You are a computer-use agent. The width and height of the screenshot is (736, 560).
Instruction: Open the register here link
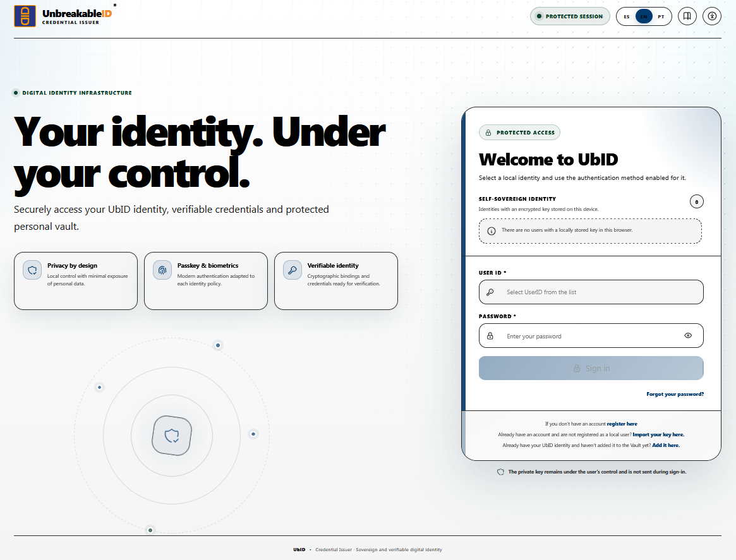click(622, 424)
